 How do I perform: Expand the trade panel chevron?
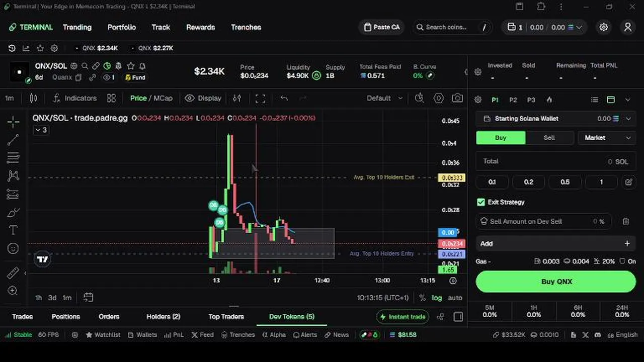click(628, 100)
